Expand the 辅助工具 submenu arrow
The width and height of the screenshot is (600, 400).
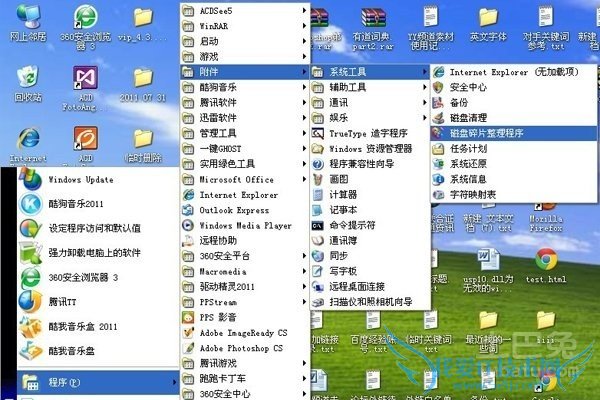(424, 87)
